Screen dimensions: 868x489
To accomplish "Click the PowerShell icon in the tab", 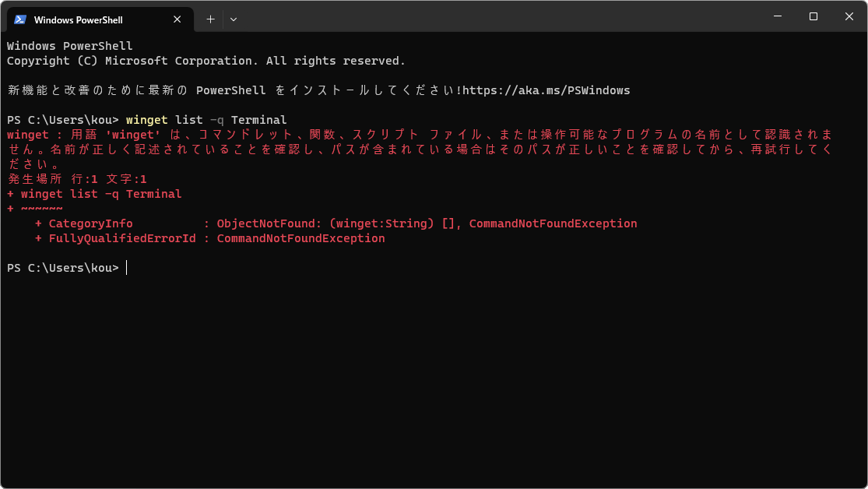I will (x=20, y=19).
